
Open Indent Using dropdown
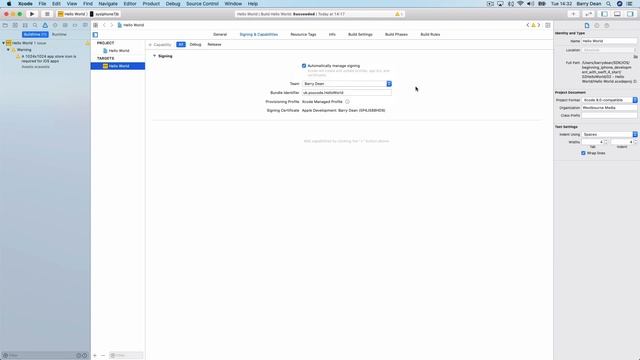[x=609, y=134]
